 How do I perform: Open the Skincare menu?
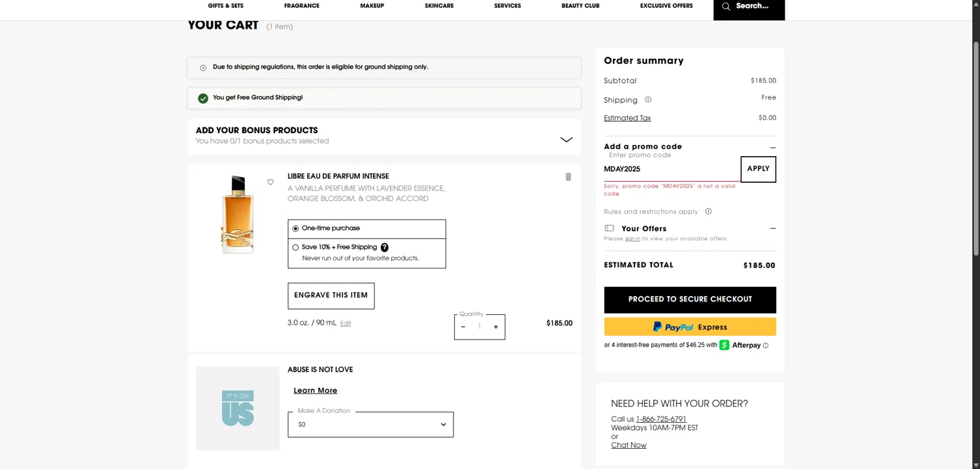pyautogui.click(x=439, y=6)
